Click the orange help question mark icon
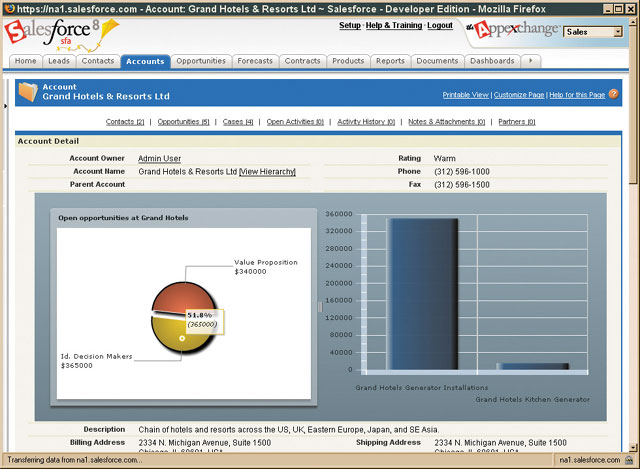This screenshot has width=640, height=469. point(613,94)
